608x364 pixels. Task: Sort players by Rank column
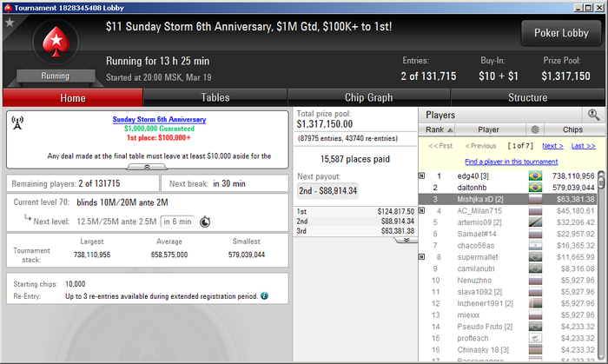tap(437, 129)
